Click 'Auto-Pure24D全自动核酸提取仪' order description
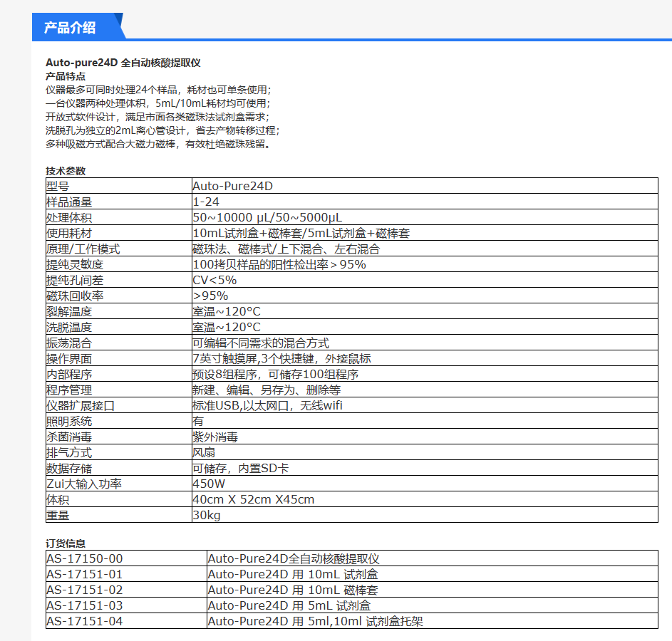 294,558
